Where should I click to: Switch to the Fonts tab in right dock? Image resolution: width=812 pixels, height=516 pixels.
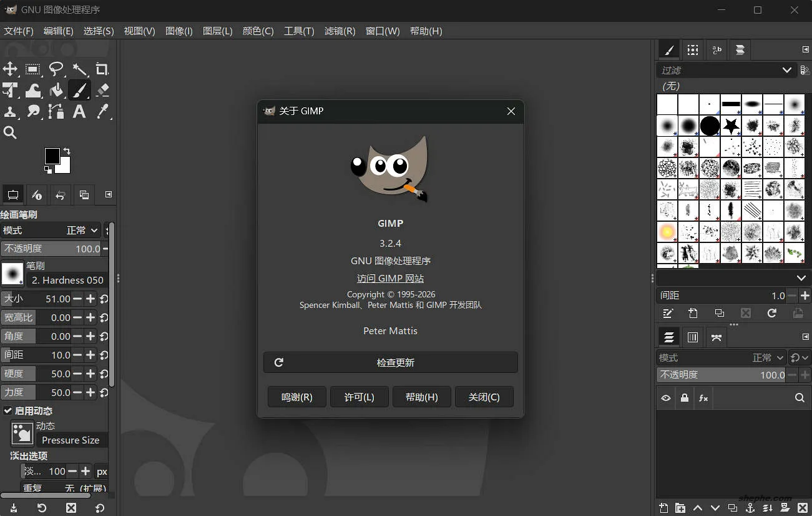pos(717,49)
